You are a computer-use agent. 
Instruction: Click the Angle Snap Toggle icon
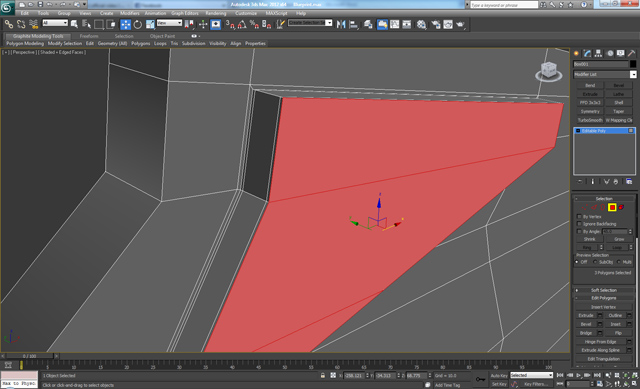click(242, 24)
